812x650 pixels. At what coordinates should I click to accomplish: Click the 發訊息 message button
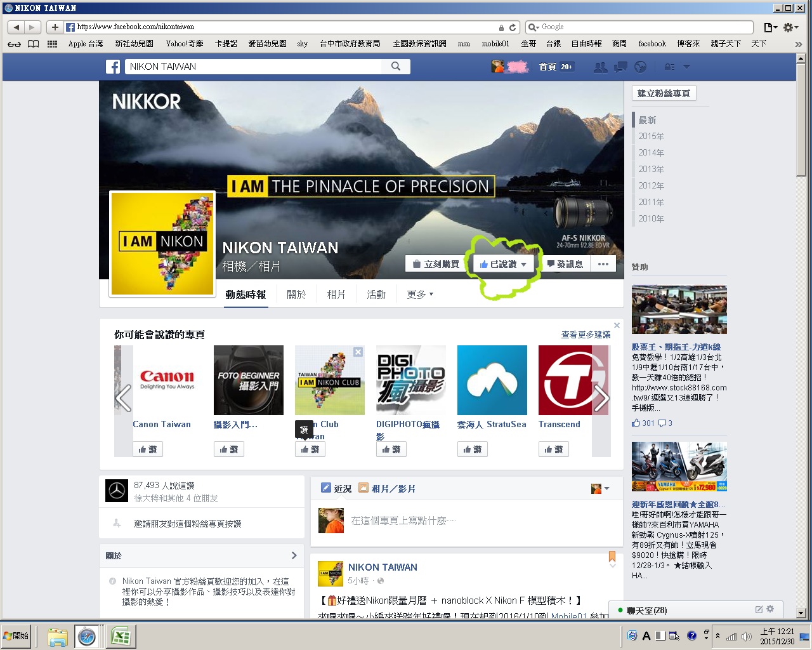click(565, 264)
